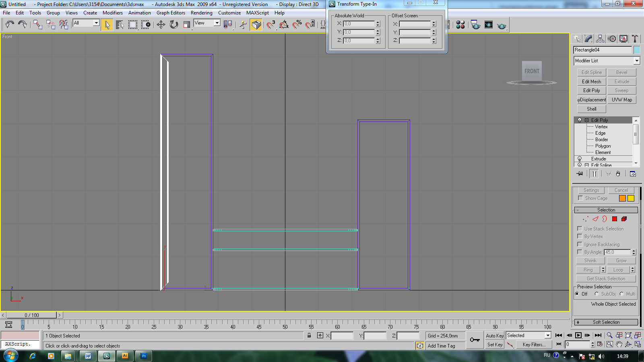Click the Auto Key button
This screenshot has width=644, height=362.
pyautogui.click(x=495, y=335)
